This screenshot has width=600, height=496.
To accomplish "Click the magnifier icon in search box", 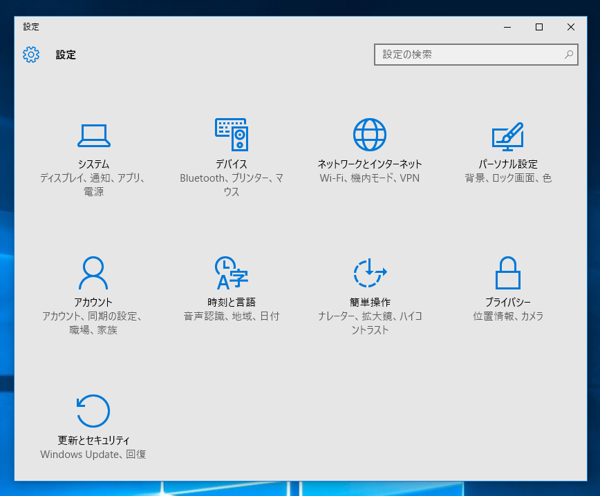I will 569,55.
